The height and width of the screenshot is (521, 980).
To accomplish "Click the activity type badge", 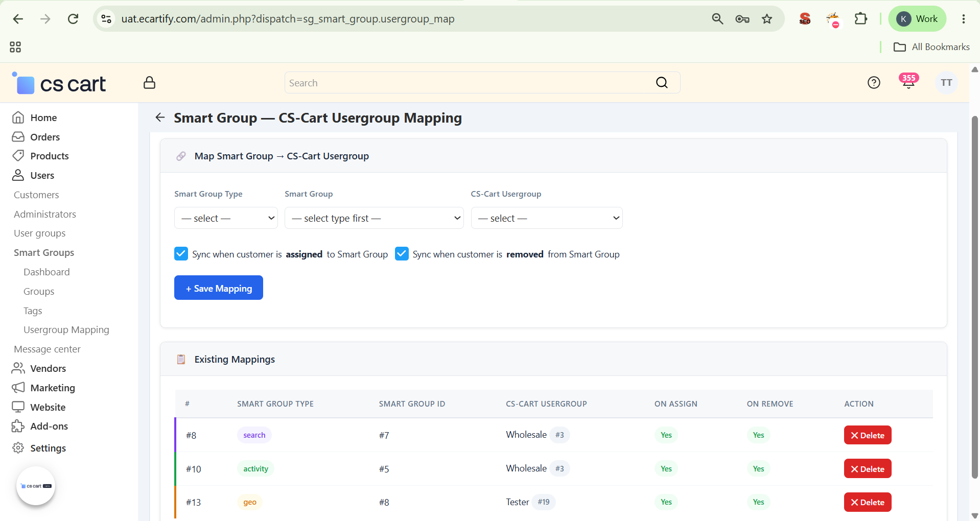I will [x=255, y=469].
